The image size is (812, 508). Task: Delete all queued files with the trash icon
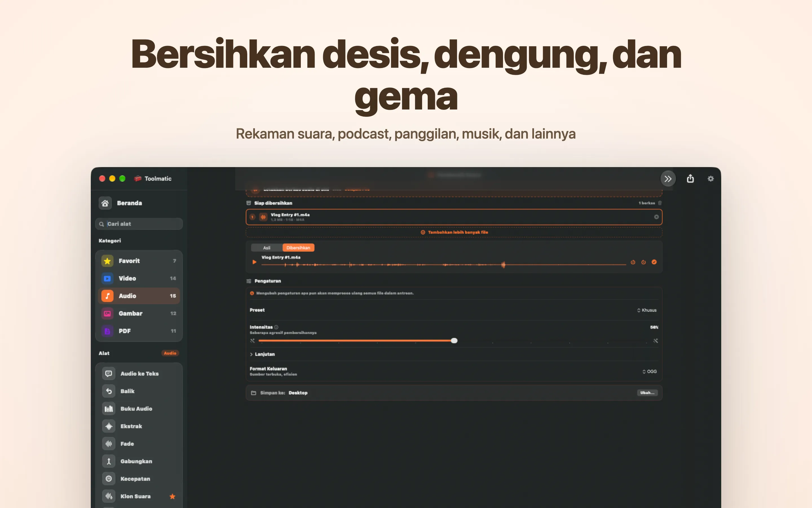[660, 203]
